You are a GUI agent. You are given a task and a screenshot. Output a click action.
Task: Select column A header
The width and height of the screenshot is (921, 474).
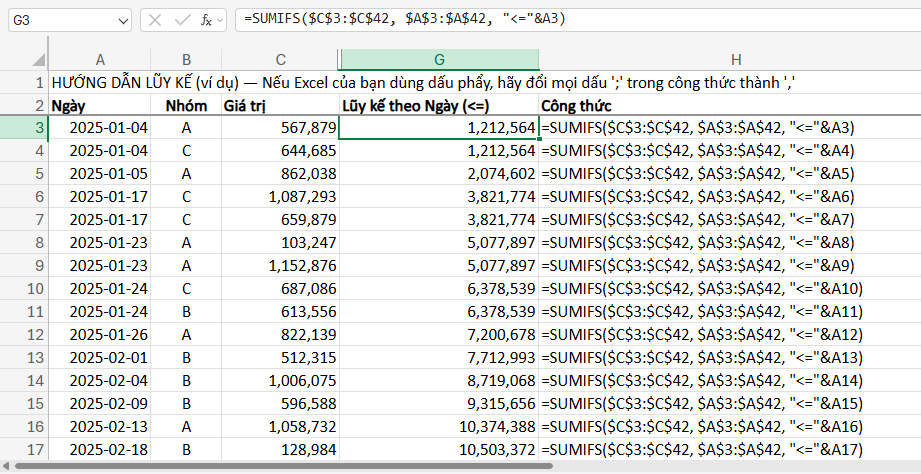pyautogui.click(x=100, y=59)
